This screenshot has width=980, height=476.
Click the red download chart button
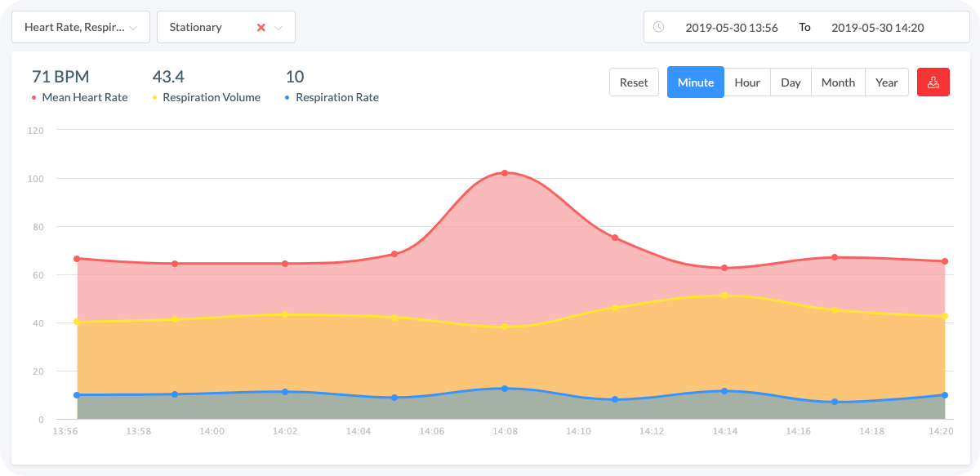tap(933, 82)
